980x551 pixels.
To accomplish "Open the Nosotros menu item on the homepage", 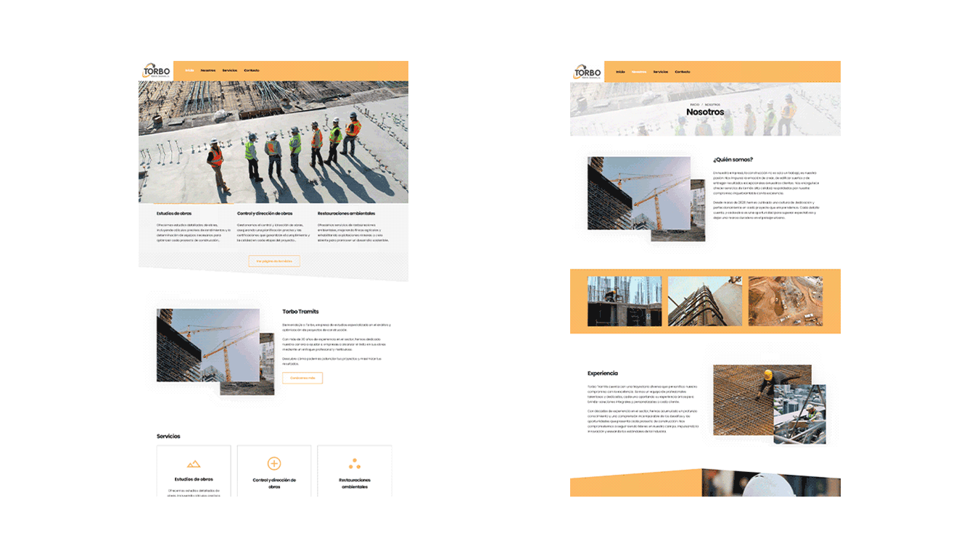I will click(x=208, y=70).
